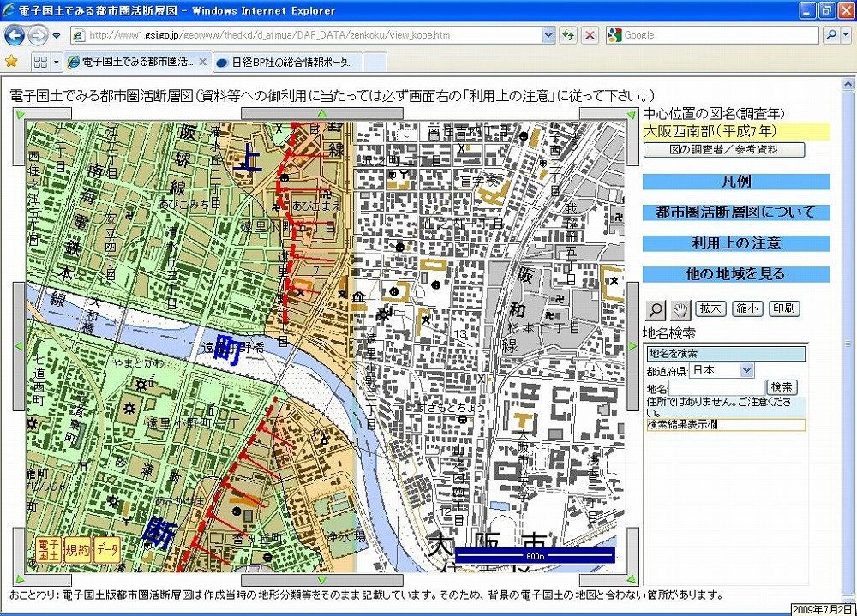Image resolution: width=857 pixels, height=616 pixels.
Task: Open the 凡例 legend menu item
Action: click(x=736, y=182)
